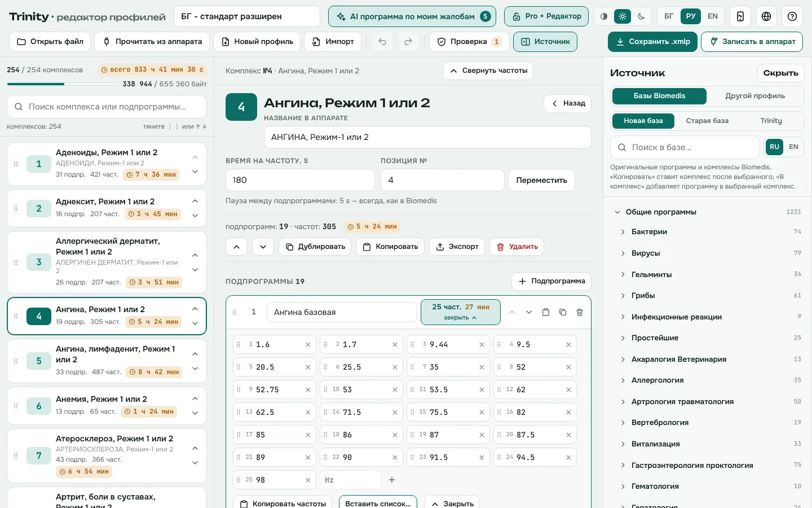Screen dimensions: 812x508
Task: Set database search language to EN
Action: (793, 147)
